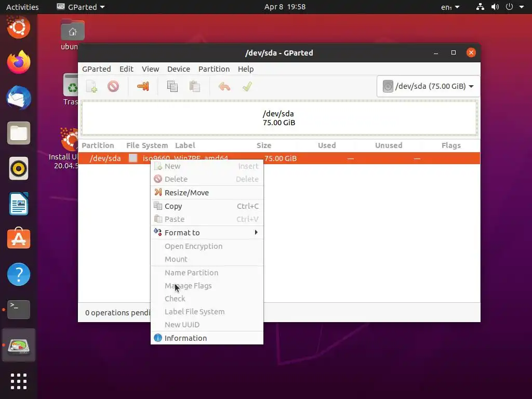The width and height of the screenshot is (532, 399).
Task: Open the Help menu
Action: click(246, 69)
